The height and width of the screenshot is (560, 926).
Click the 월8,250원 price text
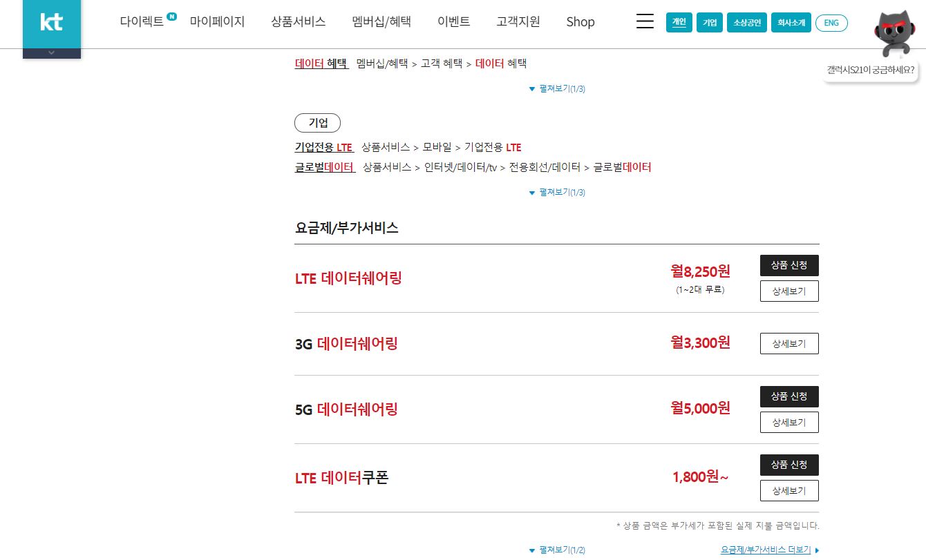700,270
